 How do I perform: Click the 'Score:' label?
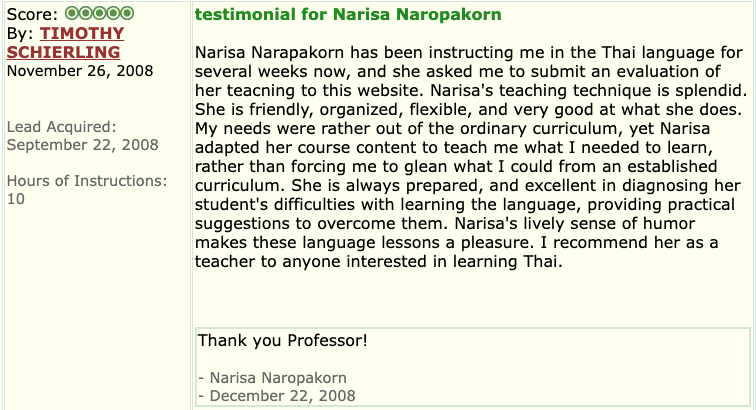[x=32, y=14]
